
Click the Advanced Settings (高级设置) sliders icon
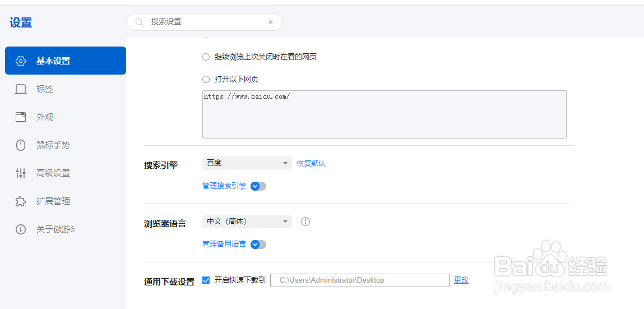[21, 173]
